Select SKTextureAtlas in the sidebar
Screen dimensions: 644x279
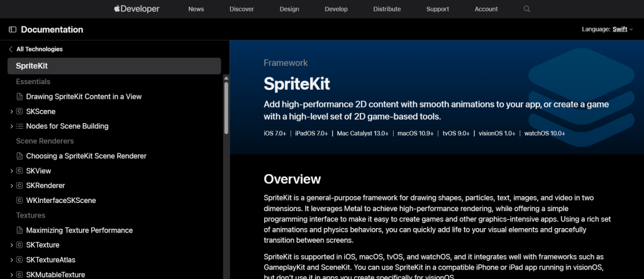pyautogui.click(x=50, y=260)
